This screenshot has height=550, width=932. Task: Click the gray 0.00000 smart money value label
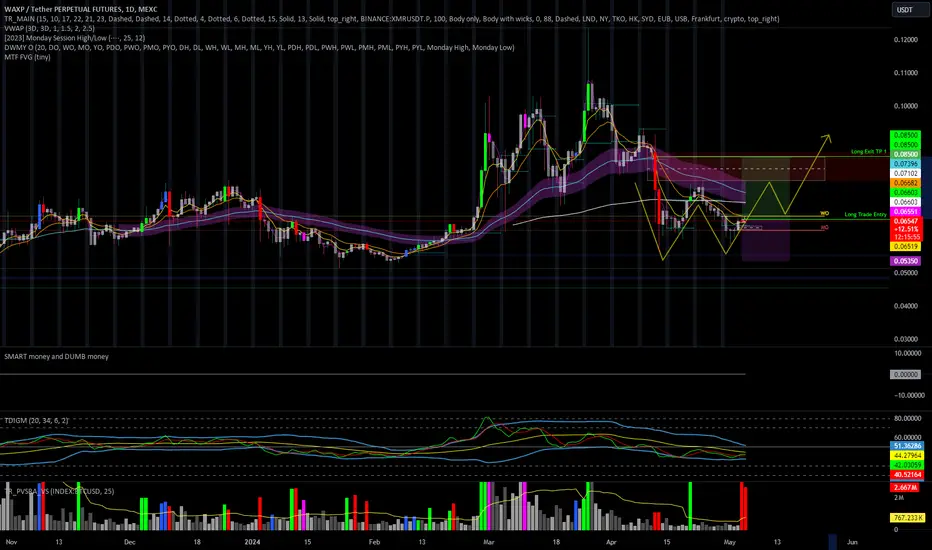(x=905, y=375)
